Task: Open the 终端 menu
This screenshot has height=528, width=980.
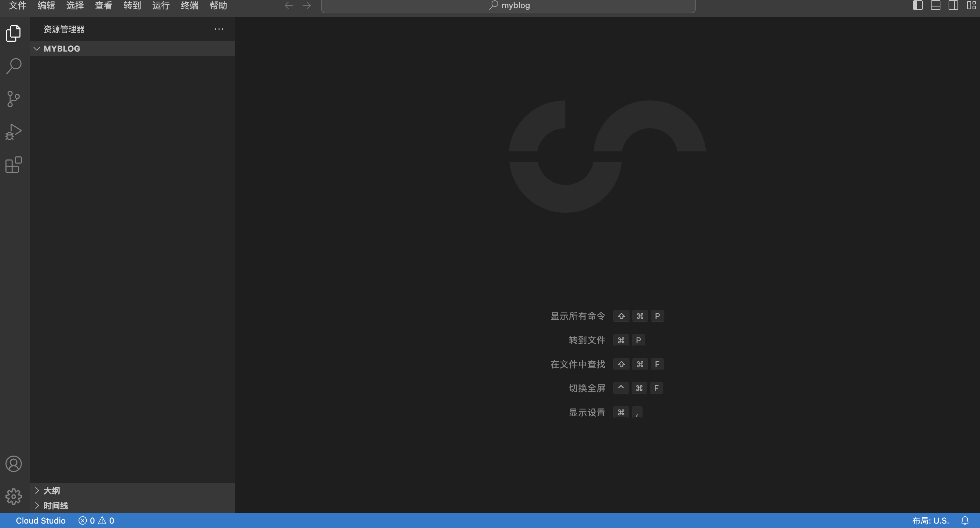Action: coord(189,5)
